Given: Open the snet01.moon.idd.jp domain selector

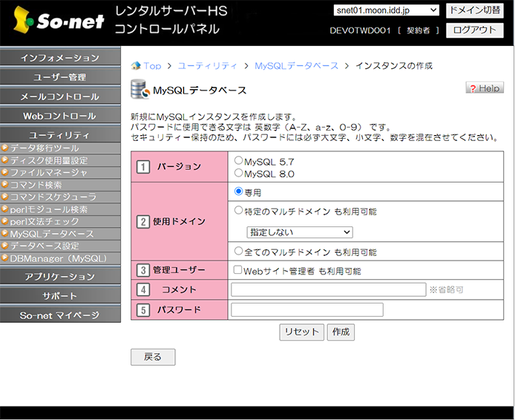Looking at the screenshot, I should [x=386, y=10].
